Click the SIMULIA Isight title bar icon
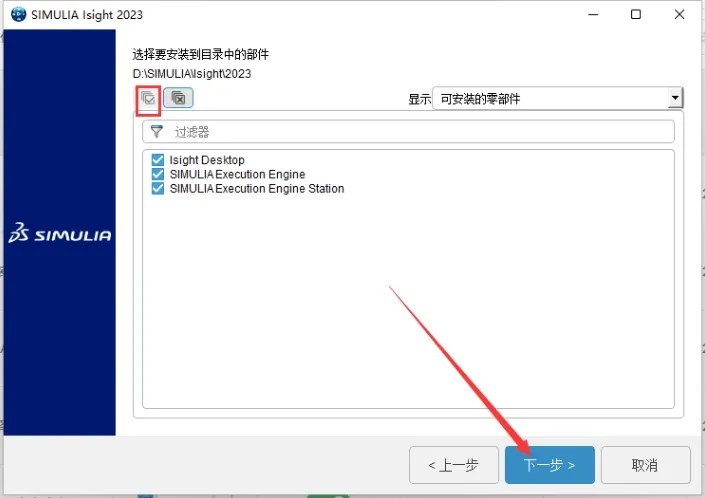The width and height of the screenshot is (705, 498). [x=18, y=14]
